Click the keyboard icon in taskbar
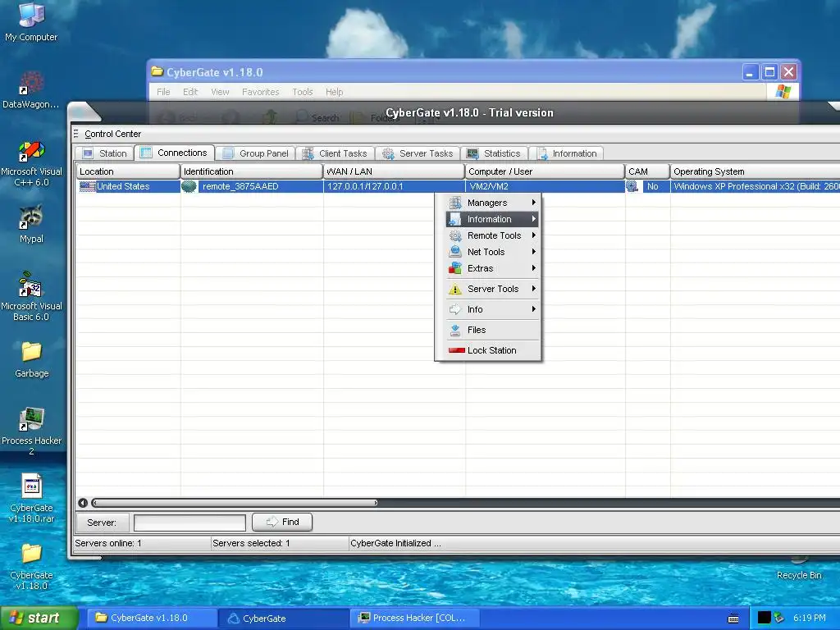 [733, 619]
